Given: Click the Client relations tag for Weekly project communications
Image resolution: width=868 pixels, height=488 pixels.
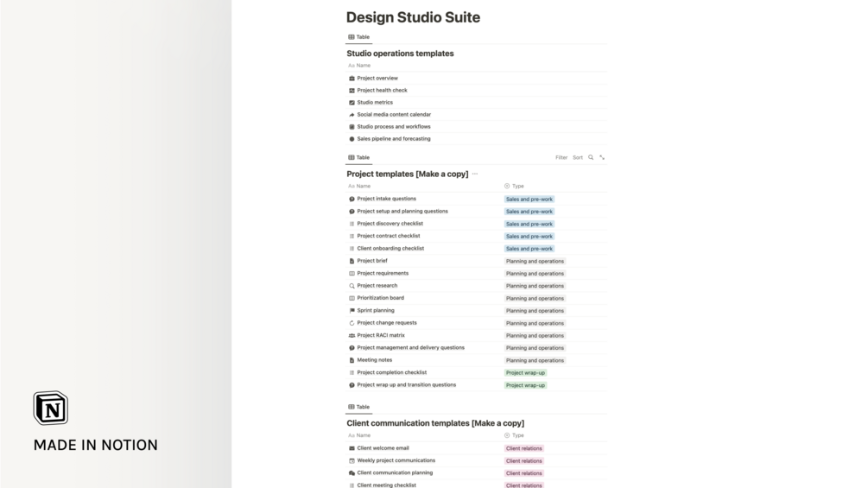Looking at the screenshot, I should tap(524, 461).
